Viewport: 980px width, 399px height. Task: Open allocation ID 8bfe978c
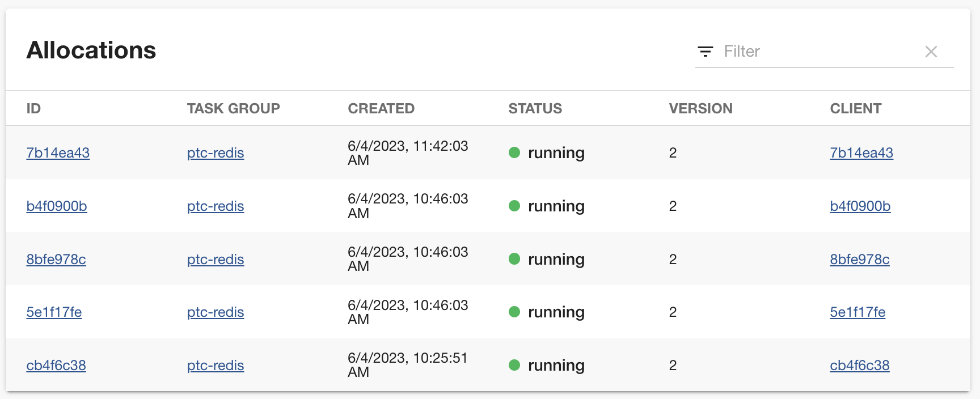pyautogui.click(x=56, y=260)
